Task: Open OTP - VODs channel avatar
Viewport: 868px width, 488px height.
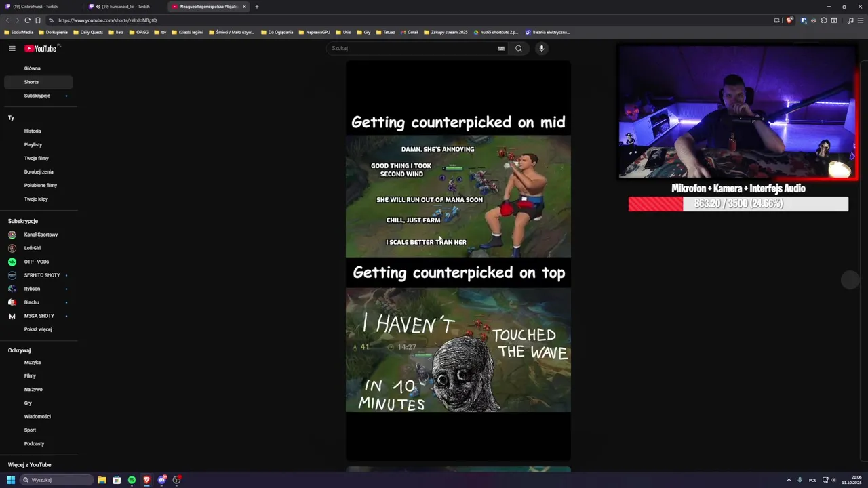Action: 12,262
